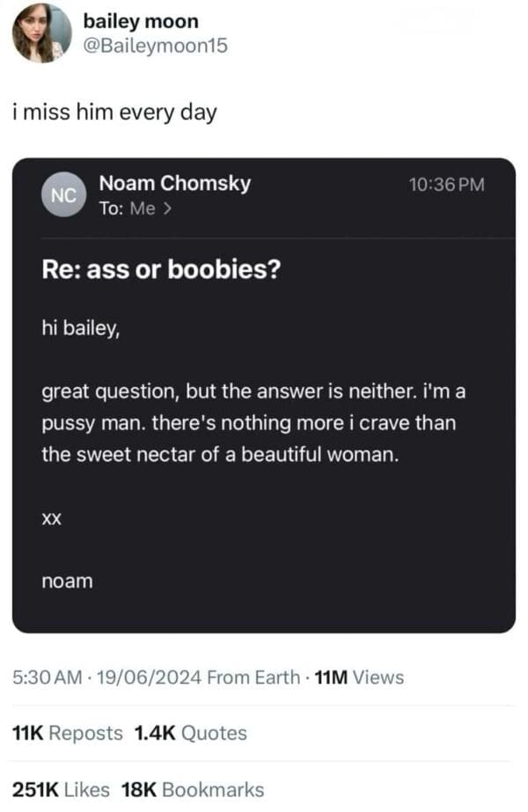
Task: Open the bailey moon display name
Action: tap(139, 21)
